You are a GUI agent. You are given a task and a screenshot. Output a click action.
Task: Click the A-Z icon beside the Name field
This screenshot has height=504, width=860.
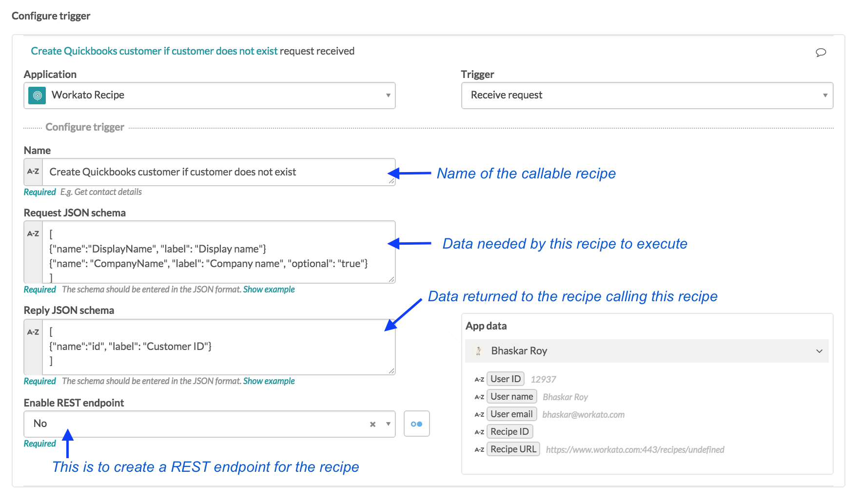[x=32, y=172]
